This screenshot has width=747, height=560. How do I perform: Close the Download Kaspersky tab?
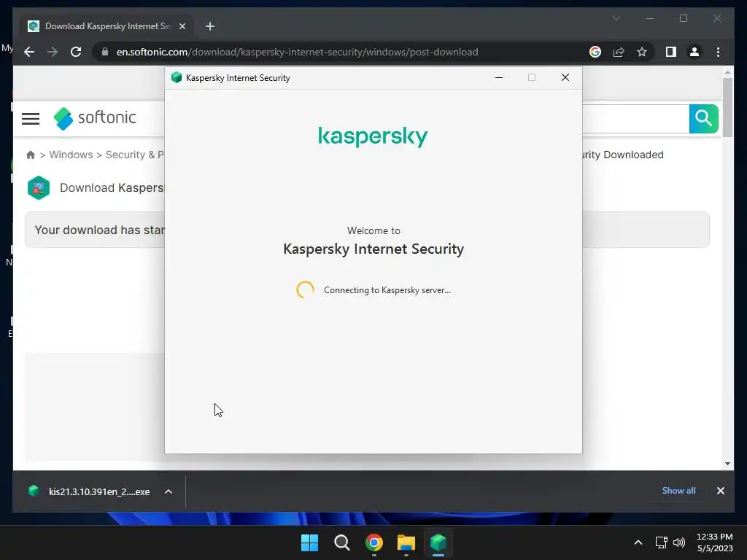[x=182, y=26]
